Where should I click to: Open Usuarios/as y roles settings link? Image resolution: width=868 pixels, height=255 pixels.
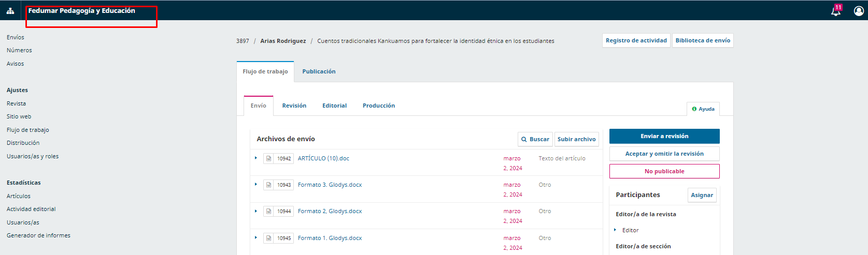click(33, 157)
